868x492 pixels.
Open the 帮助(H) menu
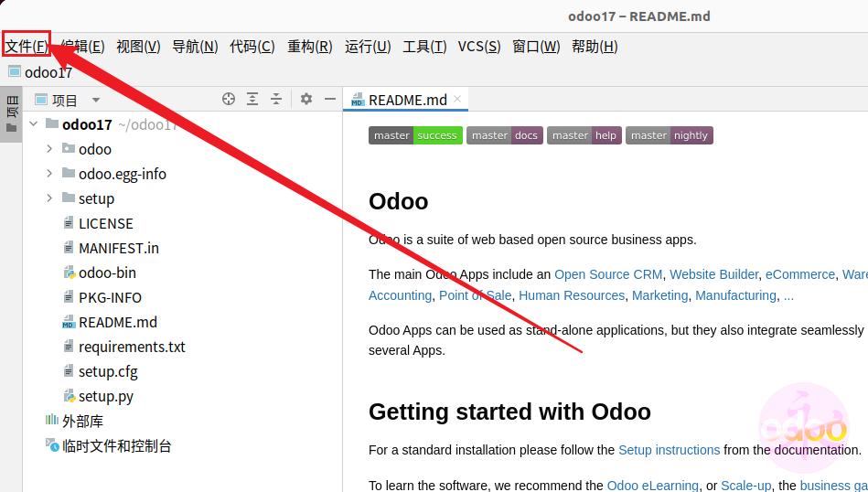595,47
